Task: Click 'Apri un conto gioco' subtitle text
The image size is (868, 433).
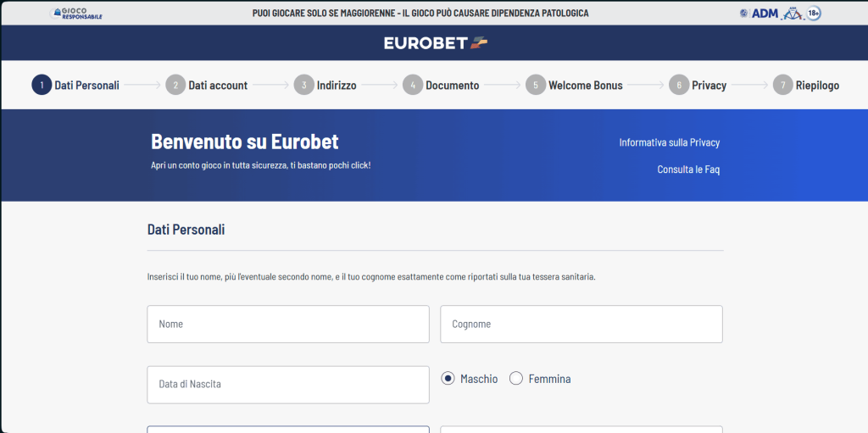Action: tap(261, 165)
